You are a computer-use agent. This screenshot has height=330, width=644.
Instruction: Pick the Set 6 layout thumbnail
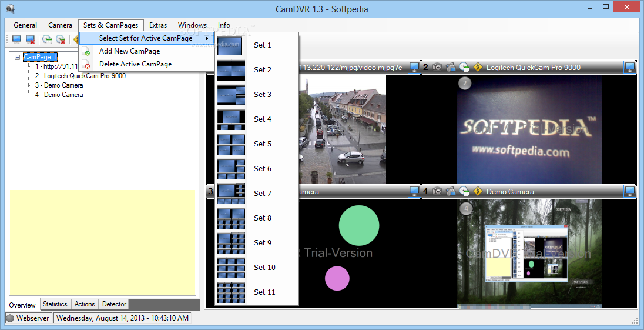coord(232,168)
